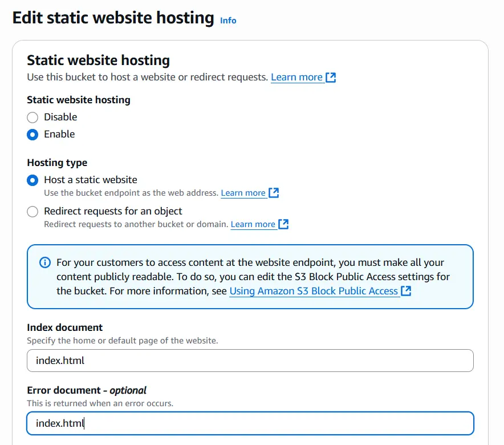
Task: Open the Info link beside the page title
Action: 228,21
